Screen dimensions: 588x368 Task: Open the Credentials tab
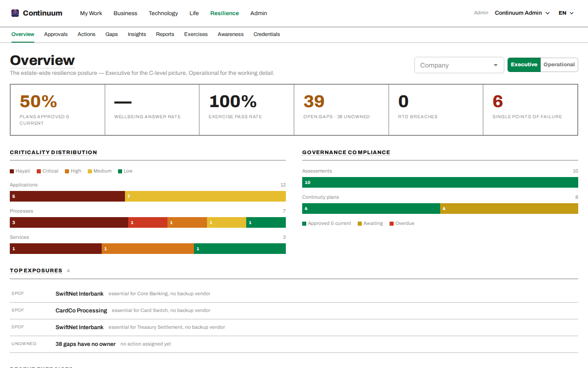coord(267,34)
